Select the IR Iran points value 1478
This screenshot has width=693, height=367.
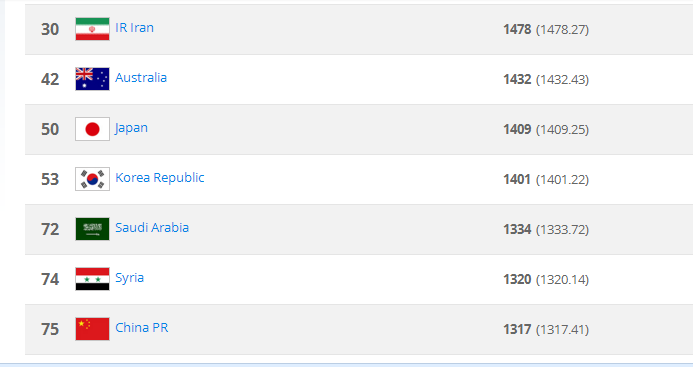517,29
